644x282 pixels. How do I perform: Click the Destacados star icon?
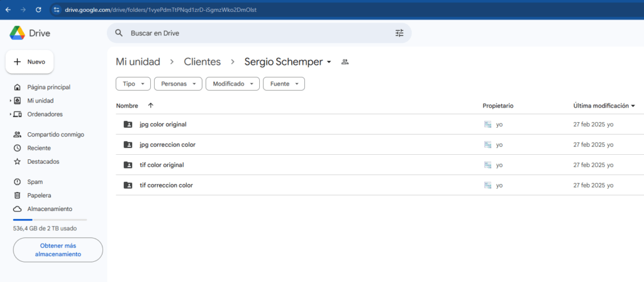tap(17, 162)
